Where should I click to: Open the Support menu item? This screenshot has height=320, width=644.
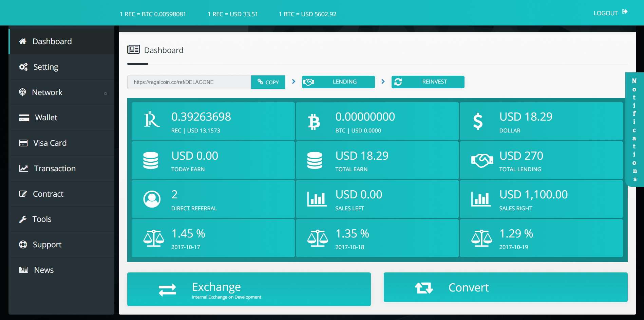pyautogui.click(x=62, y=245)
